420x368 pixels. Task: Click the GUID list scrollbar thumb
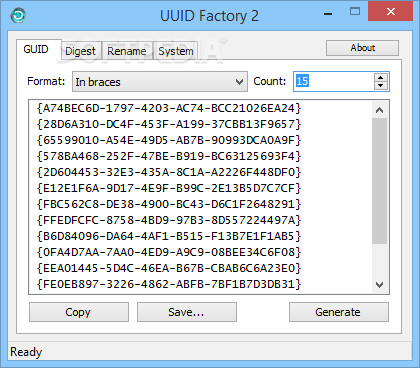pos(379,181)
